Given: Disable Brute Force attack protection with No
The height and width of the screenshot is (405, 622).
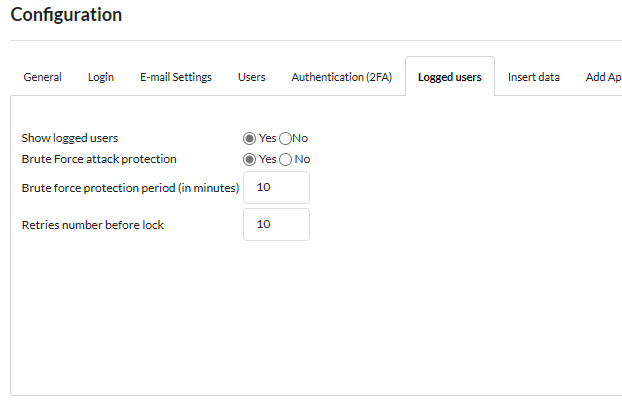Looking at the screenshot, I should (x=286, y=159).
